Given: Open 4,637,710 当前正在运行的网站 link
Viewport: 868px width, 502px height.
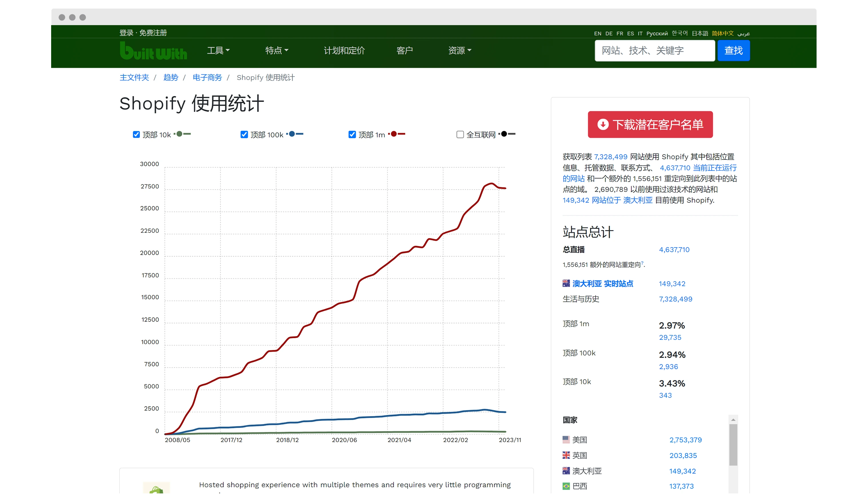Looking at the screenshot, I should (698, 168).
